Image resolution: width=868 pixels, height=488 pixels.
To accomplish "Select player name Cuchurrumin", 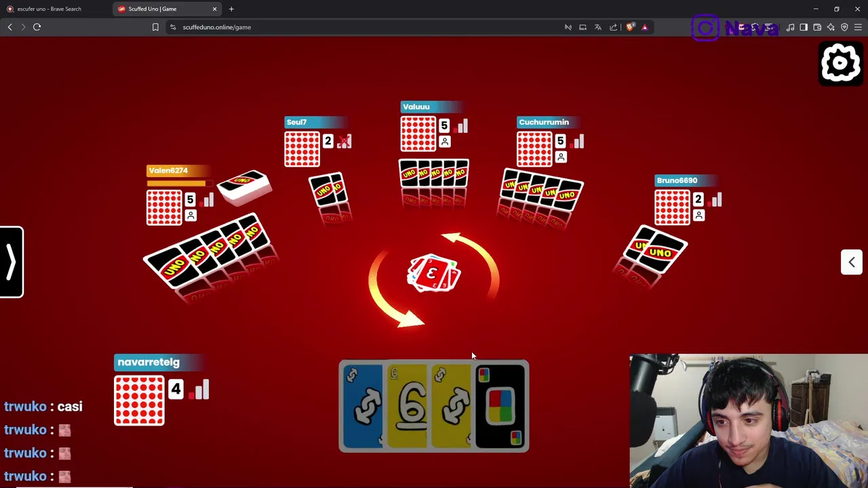I will [544, 122].
